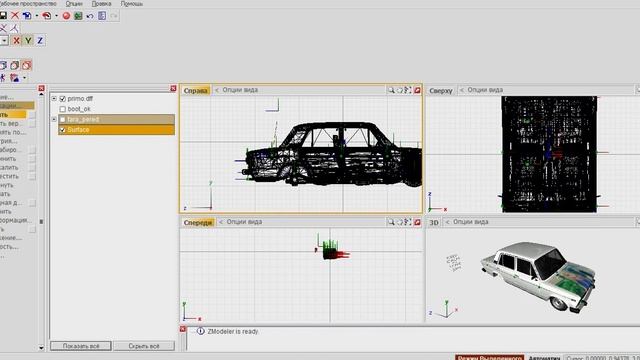Click the commands panel scrollbar thumb

point(41,221)
